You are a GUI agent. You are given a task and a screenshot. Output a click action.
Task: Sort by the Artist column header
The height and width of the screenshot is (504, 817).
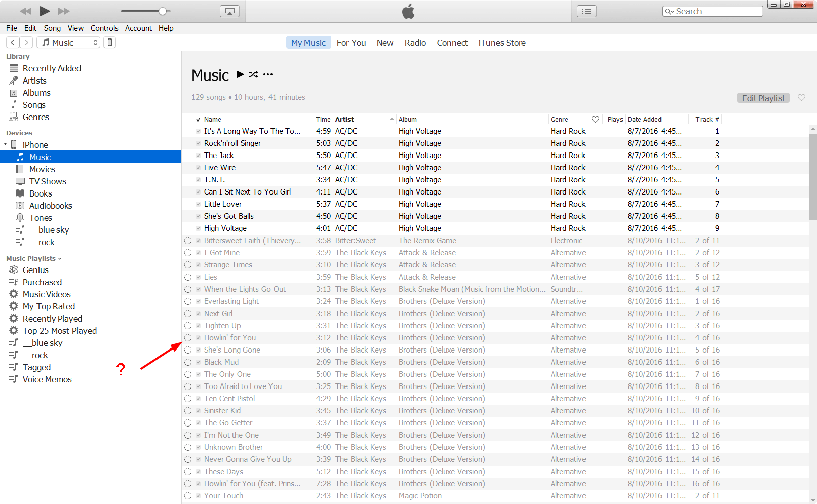click(x=364, y=120)
